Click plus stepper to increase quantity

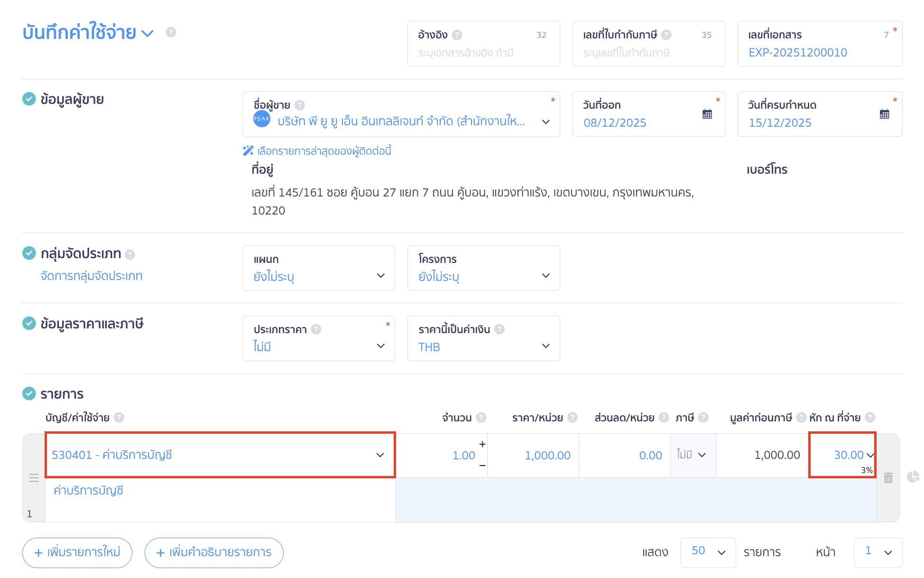pyautogui.click(x=482, y=444)
